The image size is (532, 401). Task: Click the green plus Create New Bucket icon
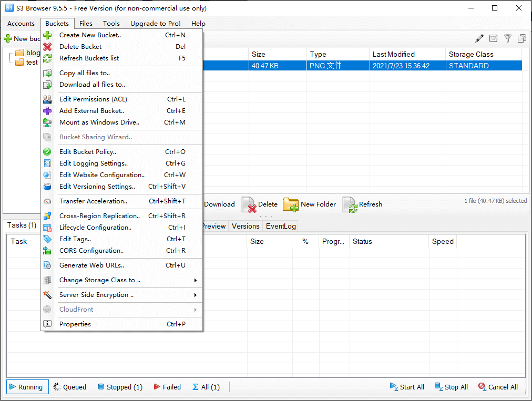47,35
